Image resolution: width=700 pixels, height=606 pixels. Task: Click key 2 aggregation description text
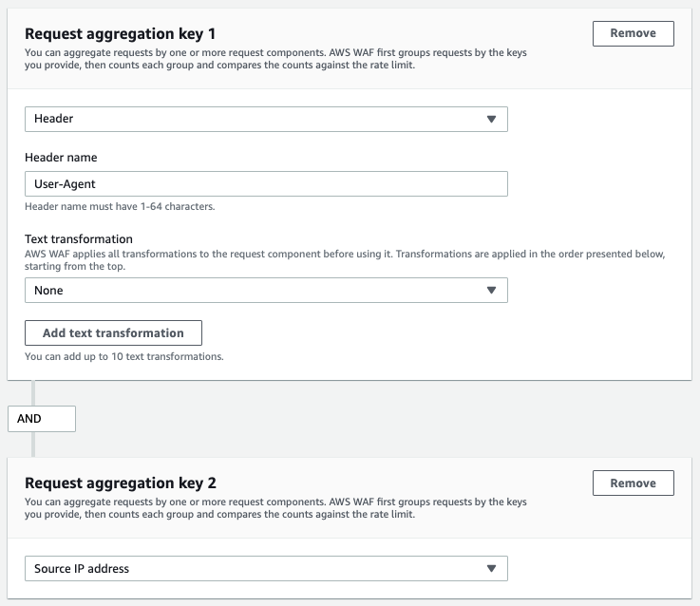(275, 508)
